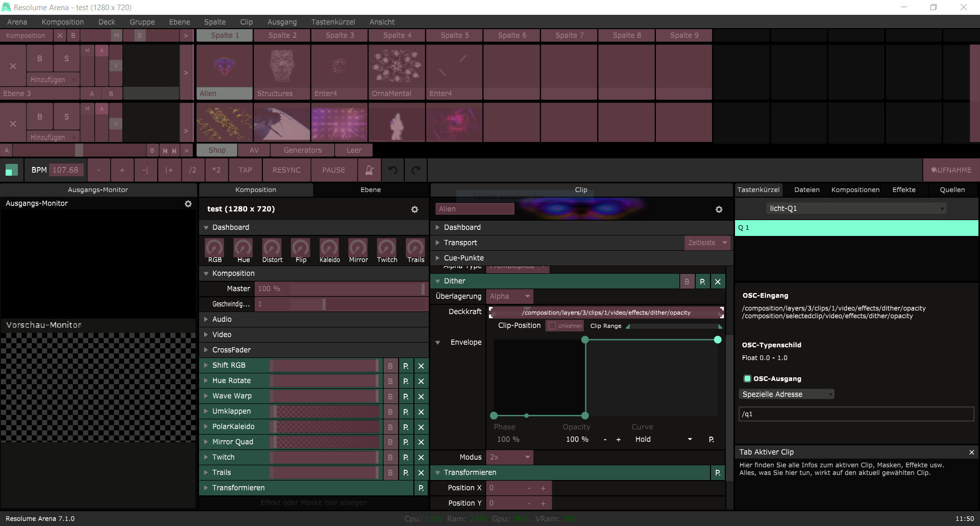980x526 pixels.
Task: Remove the Twitch effect with its X
Action: 421,458
